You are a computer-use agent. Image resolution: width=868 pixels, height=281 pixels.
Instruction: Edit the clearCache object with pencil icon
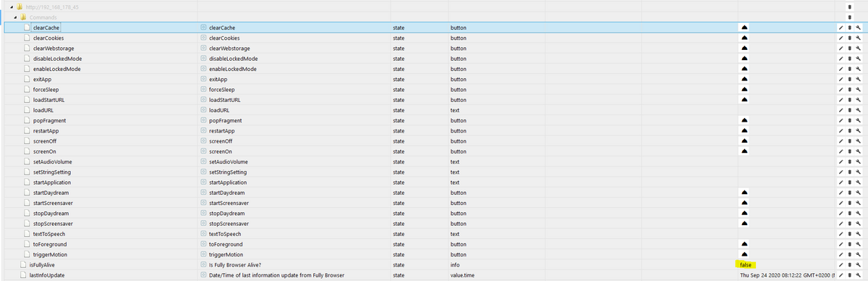click(x=841, y=28)
